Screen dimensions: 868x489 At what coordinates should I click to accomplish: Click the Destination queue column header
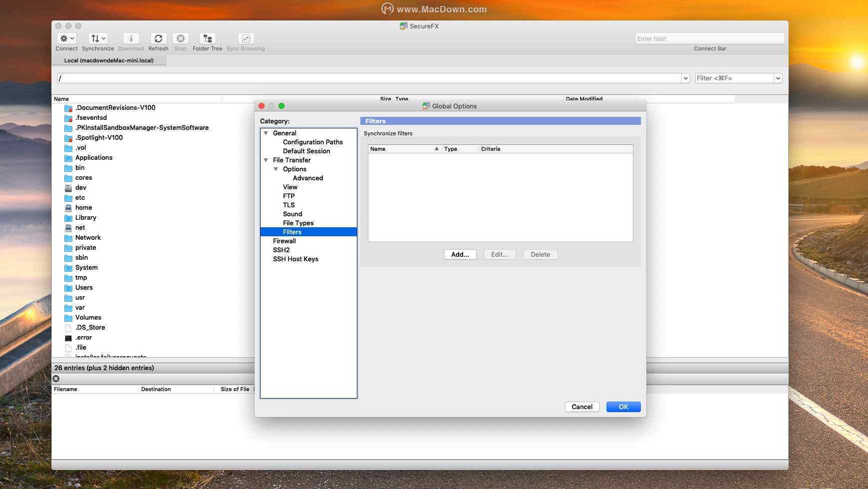(x=176, y=389)
